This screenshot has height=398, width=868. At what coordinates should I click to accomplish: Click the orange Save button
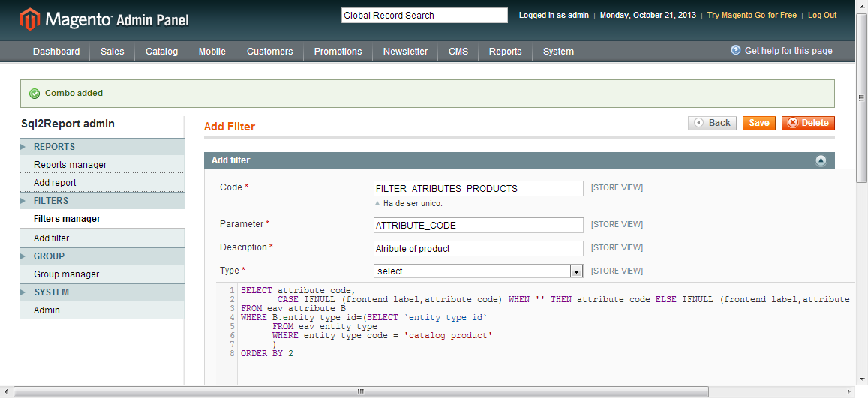pos(759,123)
